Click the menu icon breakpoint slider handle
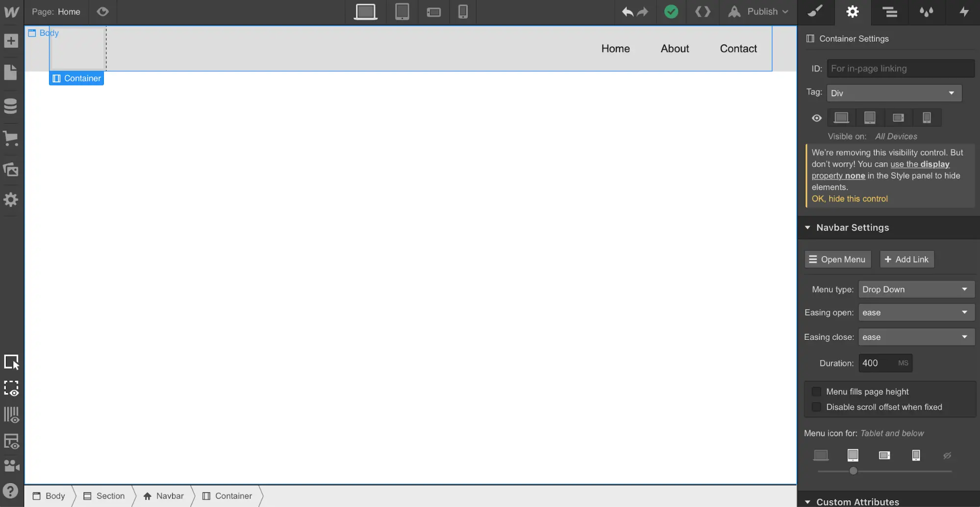 (x=853, y=471)
